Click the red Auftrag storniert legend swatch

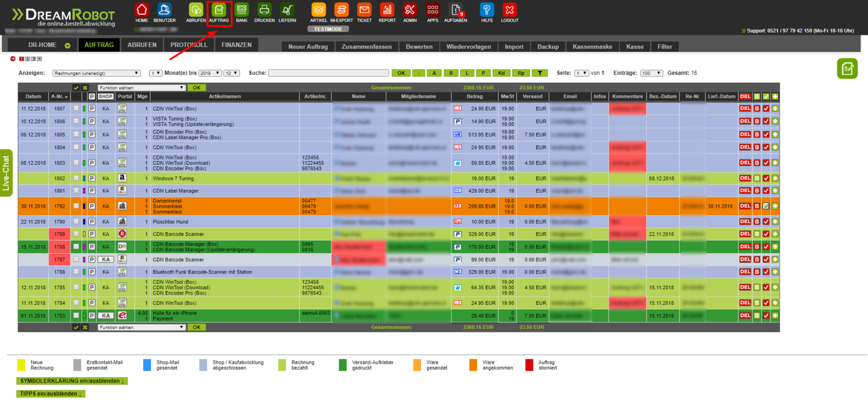(529, 365)
